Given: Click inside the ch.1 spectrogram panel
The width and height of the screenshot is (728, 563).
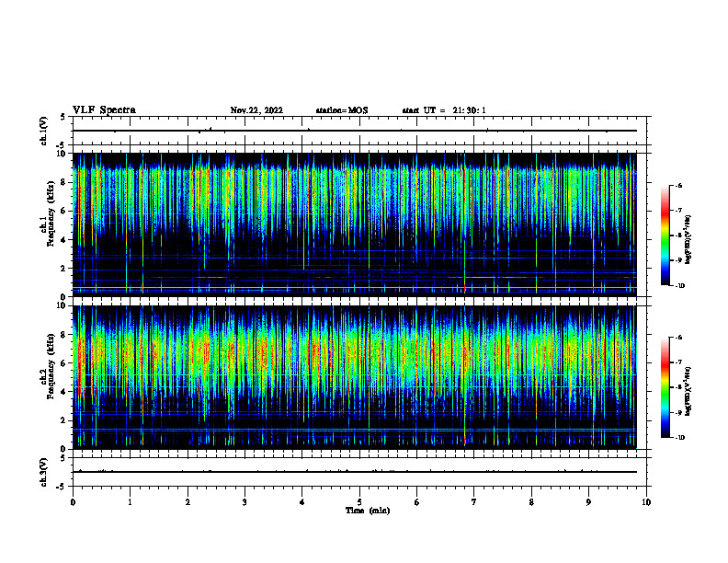Looking at the screenshot, I should pos(354,224).
